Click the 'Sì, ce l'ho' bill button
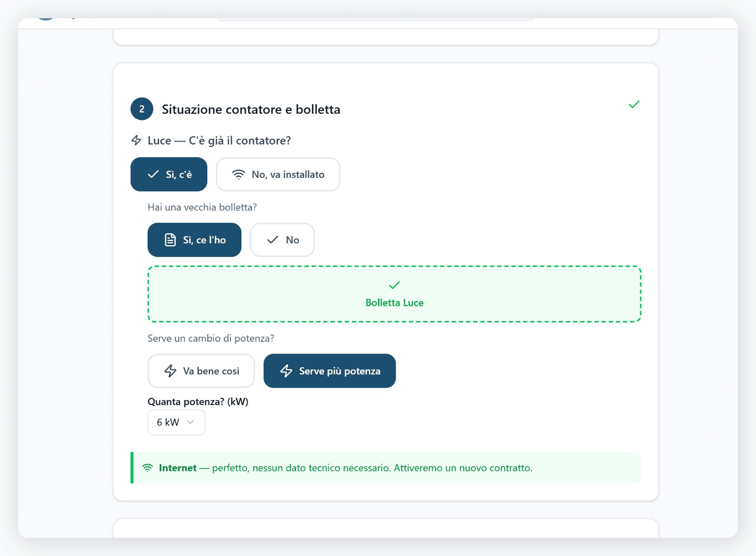The image size is (756, 556). 194,240
